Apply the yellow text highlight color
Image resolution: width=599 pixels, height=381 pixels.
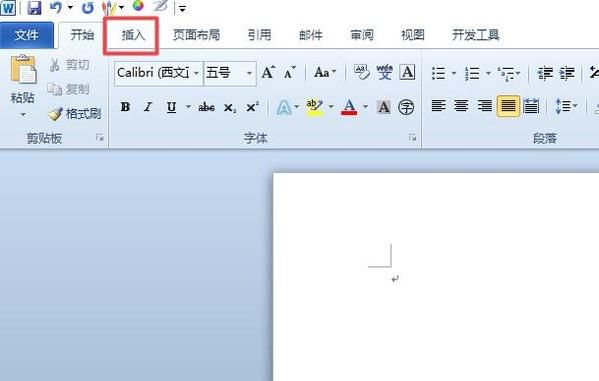(314, 107)
